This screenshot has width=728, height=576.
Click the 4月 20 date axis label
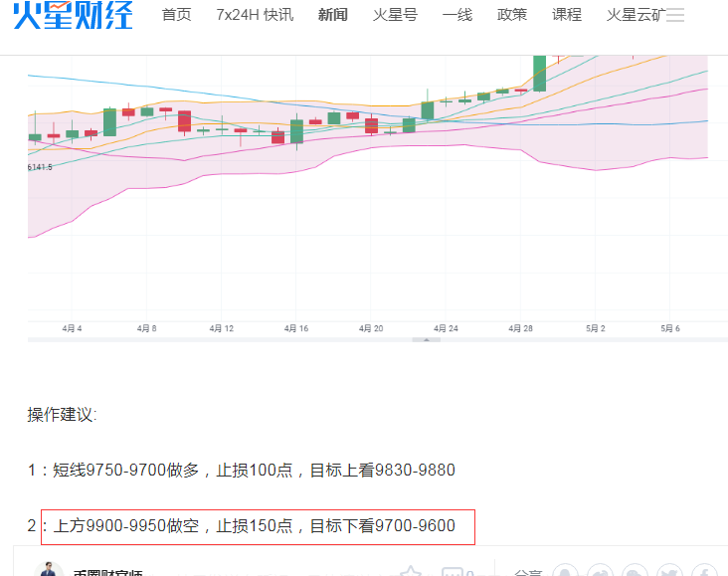[x=371, y=328]
